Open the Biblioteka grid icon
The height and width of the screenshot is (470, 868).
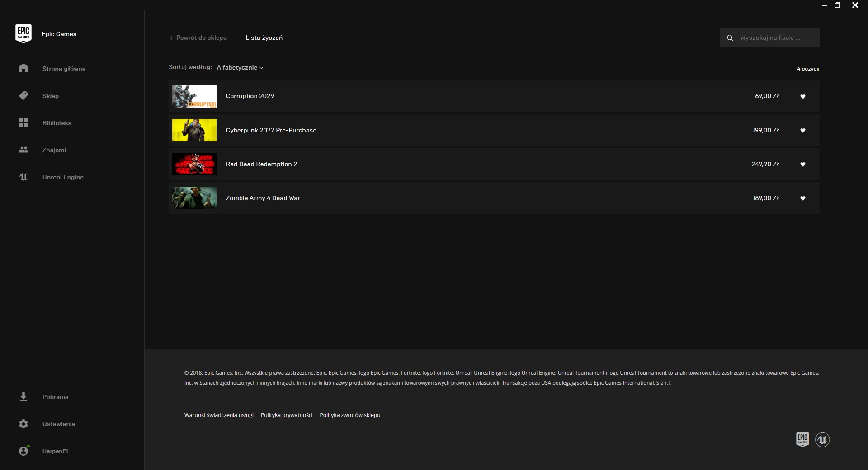click(24, 122)
